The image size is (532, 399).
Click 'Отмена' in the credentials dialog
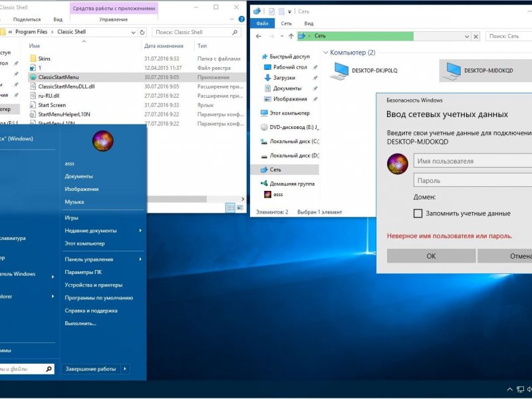[505, 256]
